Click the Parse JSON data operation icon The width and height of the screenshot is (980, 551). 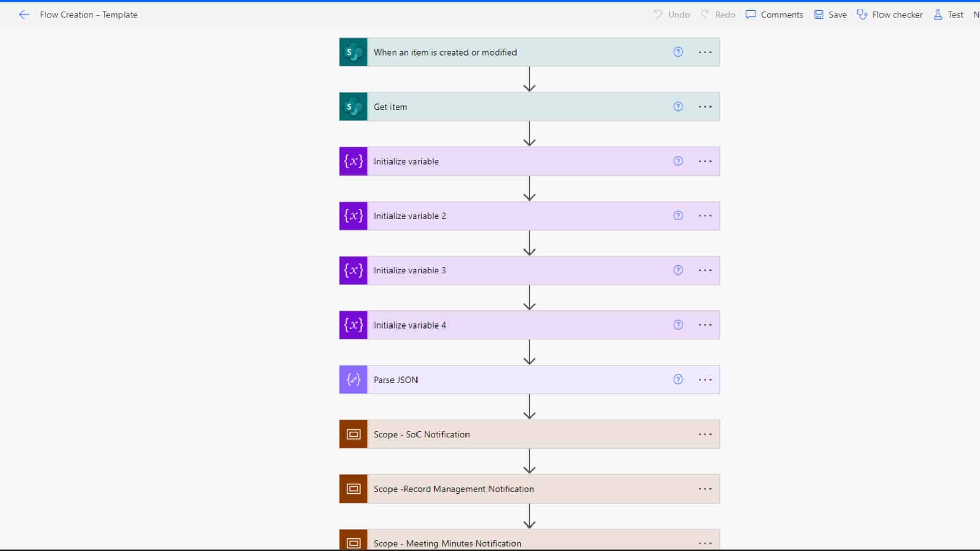coord(353,380)
